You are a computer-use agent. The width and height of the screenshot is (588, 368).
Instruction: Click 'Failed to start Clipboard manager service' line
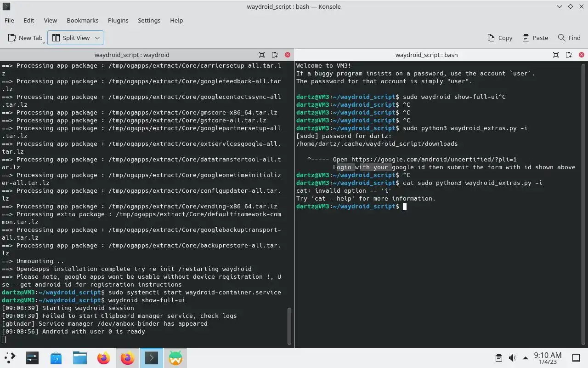point(119,316)
